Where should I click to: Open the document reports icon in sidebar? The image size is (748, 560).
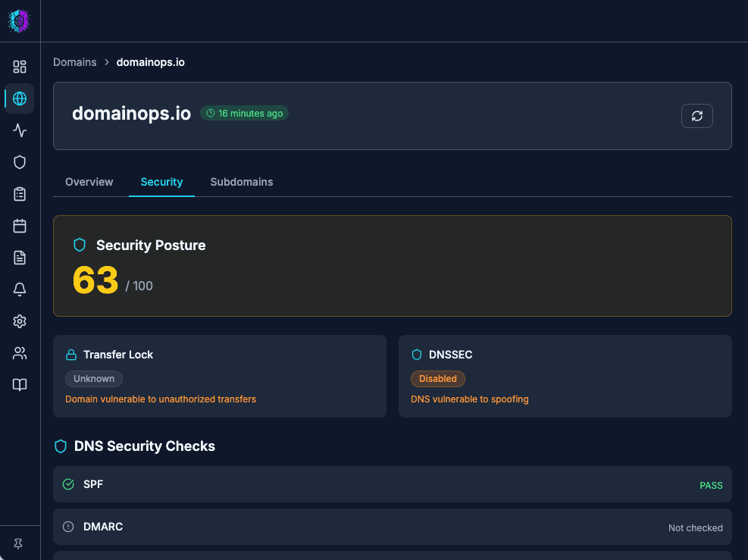20,258
